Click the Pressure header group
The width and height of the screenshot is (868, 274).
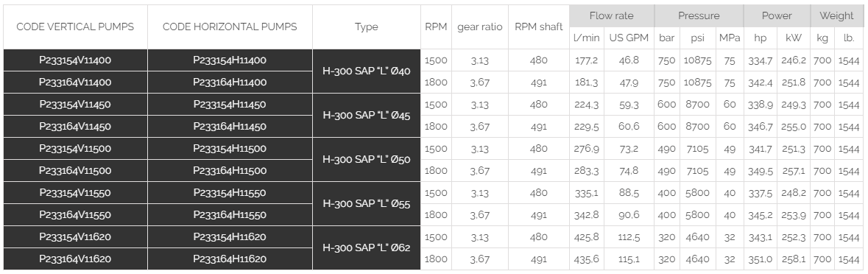pos(699,16)
